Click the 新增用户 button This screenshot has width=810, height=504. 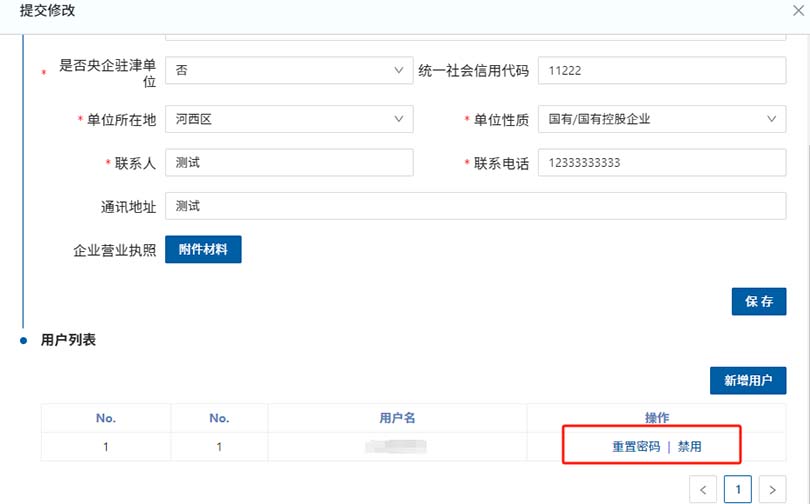coord(747,381)
